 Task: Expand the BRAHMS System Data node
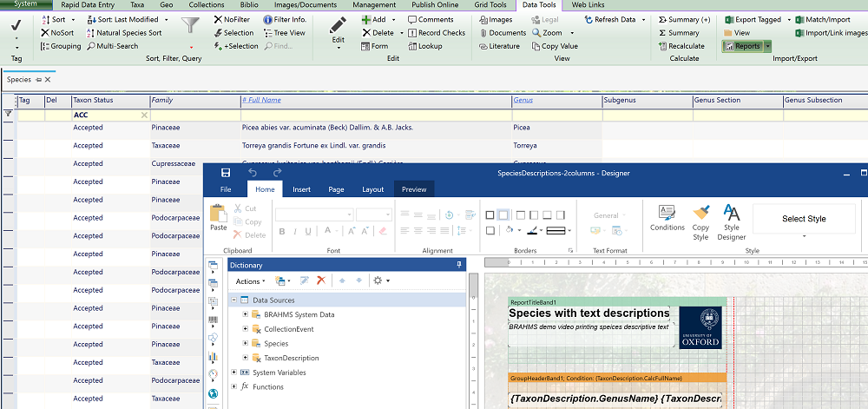[x=245, y=314]
